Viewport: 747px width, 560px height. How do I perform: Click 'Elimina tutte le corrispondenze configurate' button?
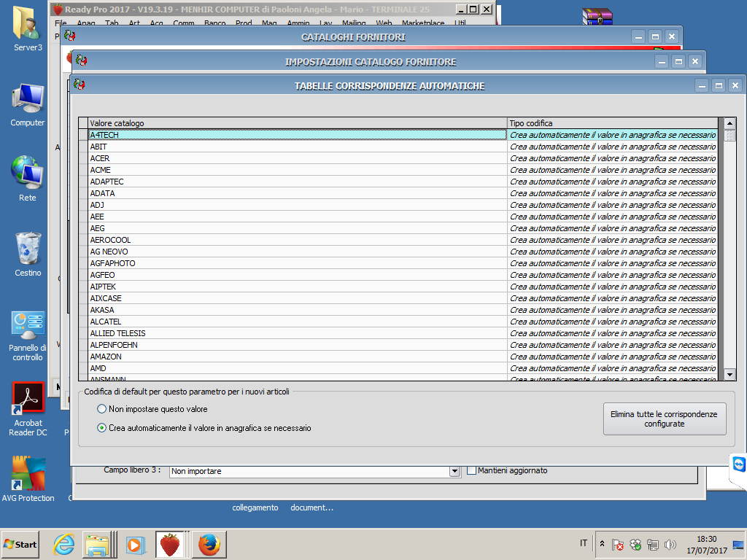[x=664, y=419]
